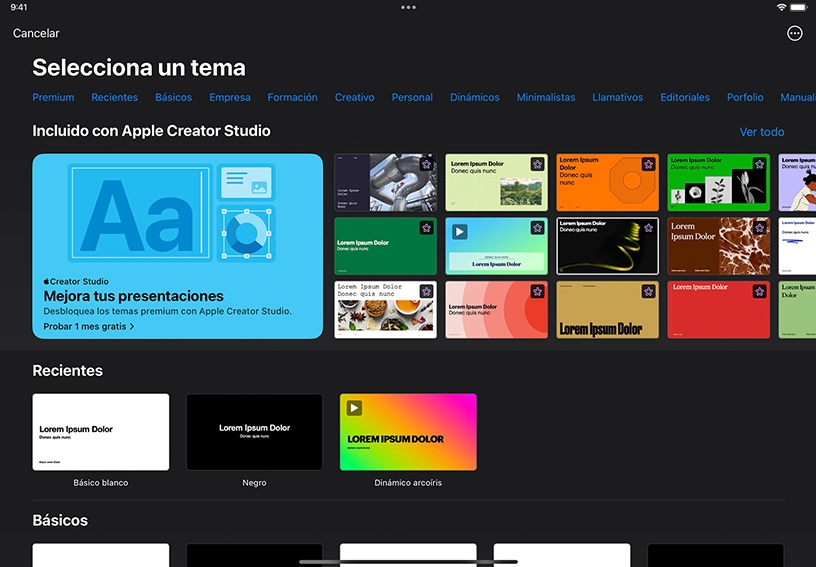Screen dimensions: 816x567
Task: Click the play icon on the teal gradient theme
Action: pyautogui.click(x=460, y=231)
